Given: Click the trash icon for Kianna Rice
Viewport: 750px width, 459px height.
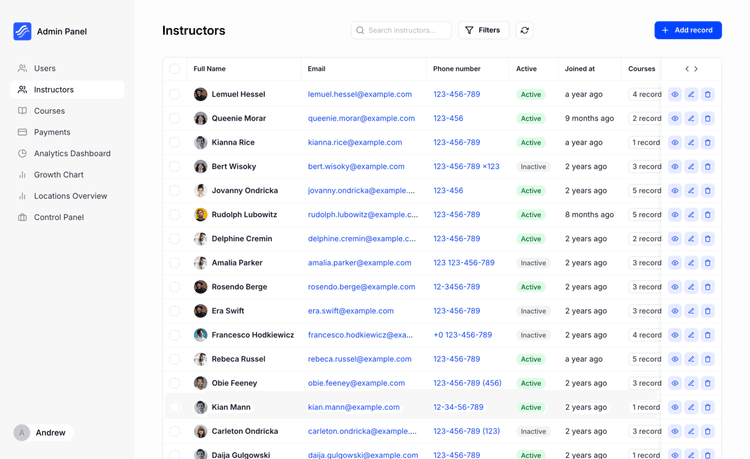Looking at the screenshot, I should pyautogui.click(x=707, y=143).
